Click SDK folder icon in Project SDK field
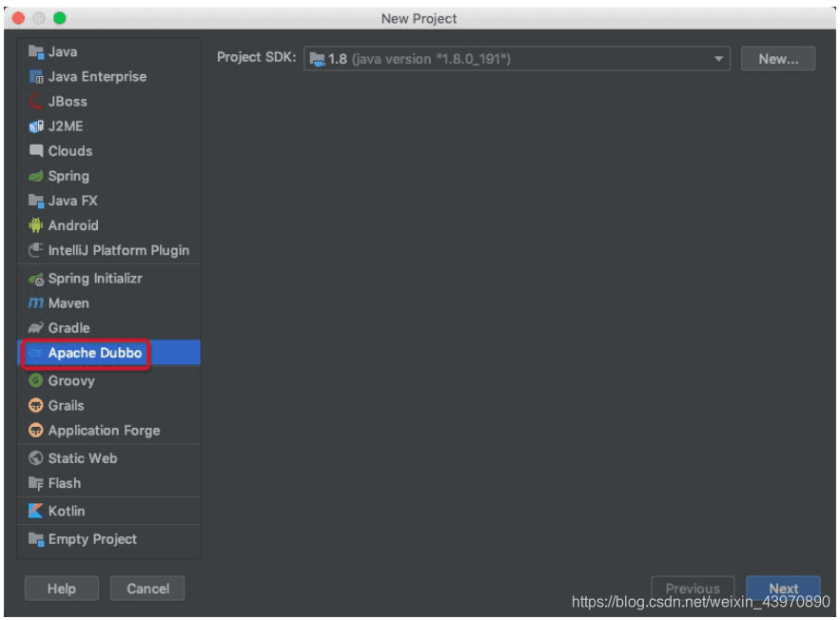The width and height of the screenshot is (840, 620). [317, 59]
